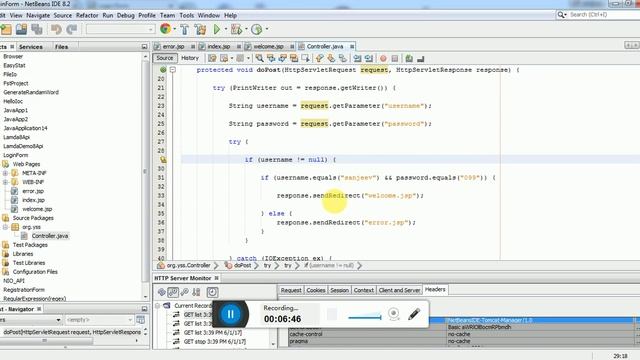The width and height of the screenshot is (640, 360).
Task: Run the project with green play icon
Action: click(217, 29)
